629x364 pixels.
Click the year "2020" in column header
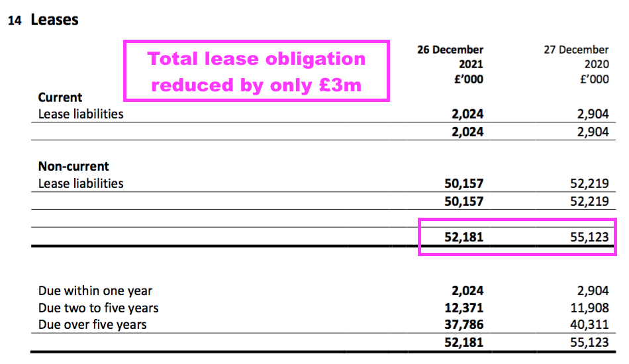point(597,64)
